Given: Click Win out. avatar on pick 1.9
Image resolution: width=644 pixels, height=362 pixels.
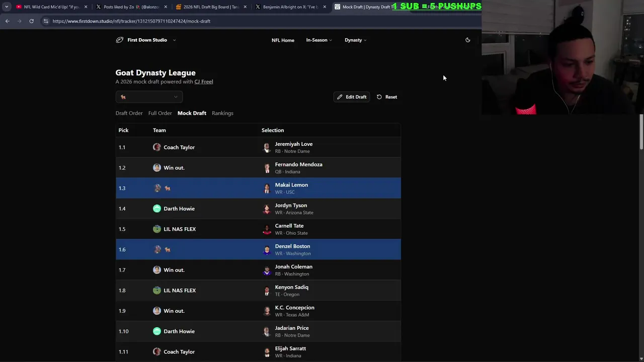Looking at the screenshot, I should (157, 311).
